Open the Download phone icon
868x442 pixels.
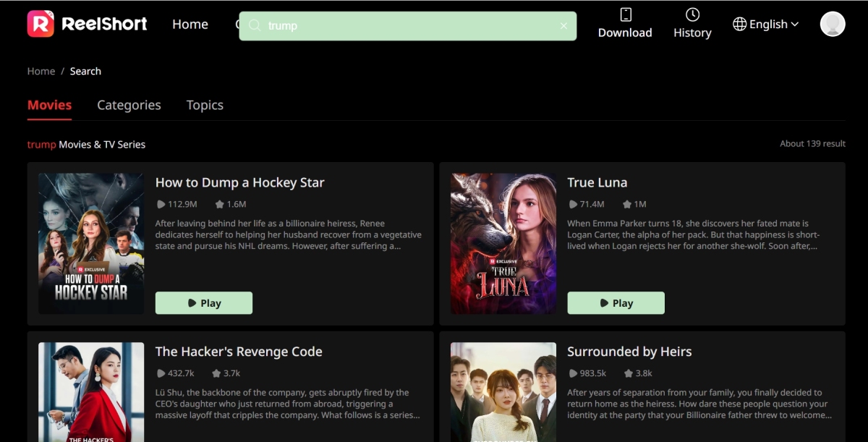(x=626, y=14)
